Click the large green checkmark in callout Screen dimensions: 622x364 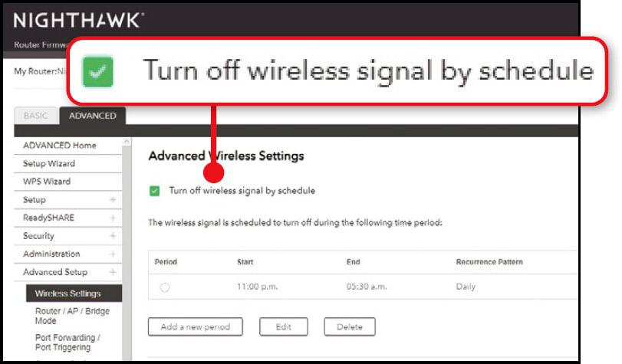tap(97, 72)
